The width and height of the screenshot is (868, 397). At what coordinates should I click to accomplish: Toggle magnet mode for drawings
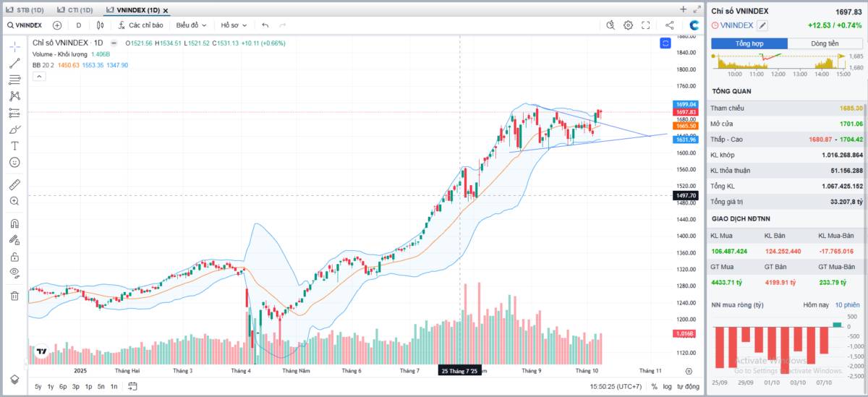(x=14, y=223)
